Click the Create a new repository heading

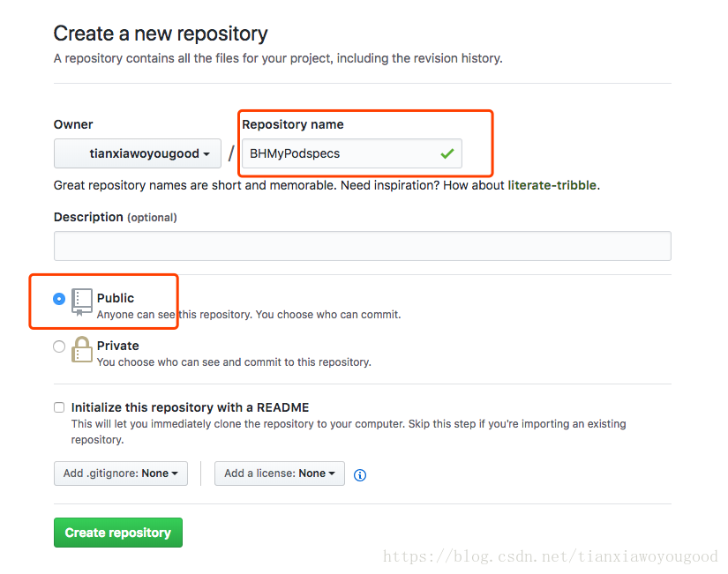coord(161,34)
